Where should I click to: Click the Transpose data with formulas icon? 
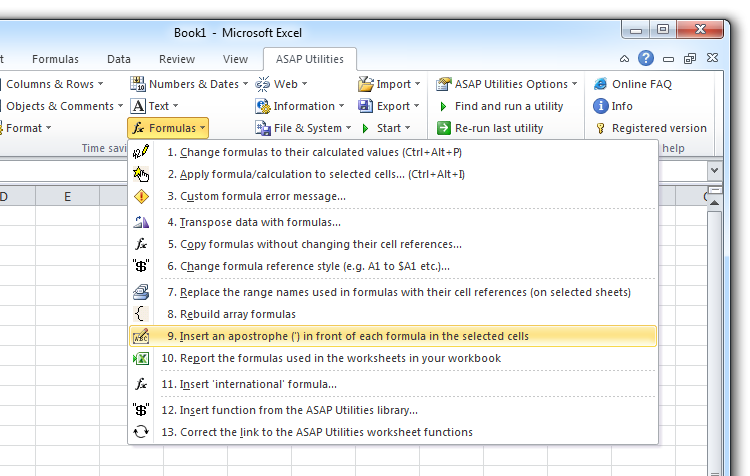(141, 222)
